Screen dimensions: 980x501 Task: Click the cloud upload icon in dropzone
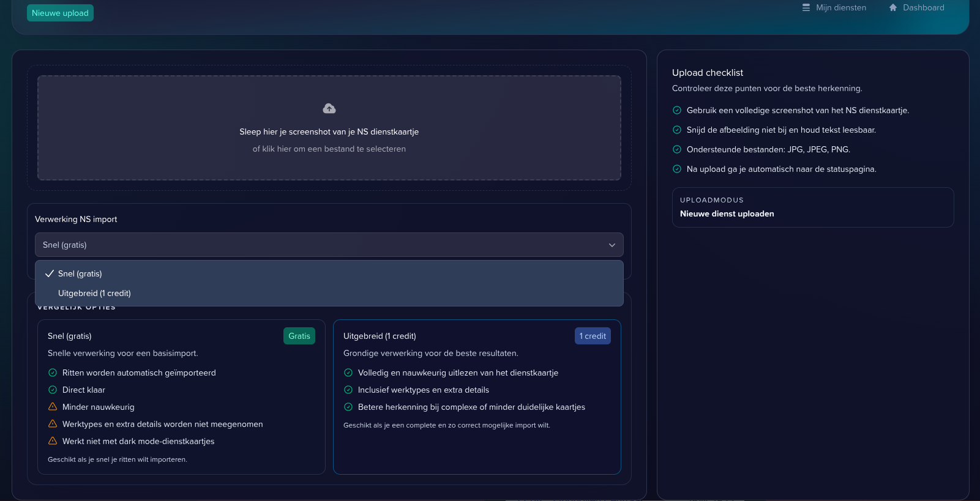tap(329, 108)
